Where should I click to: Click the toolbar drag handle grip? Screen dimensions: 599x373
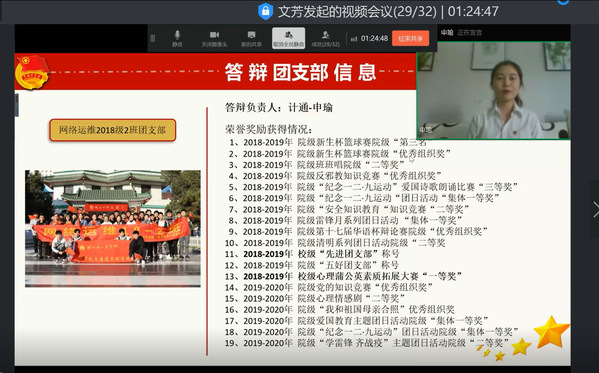(x=153, y=38)
